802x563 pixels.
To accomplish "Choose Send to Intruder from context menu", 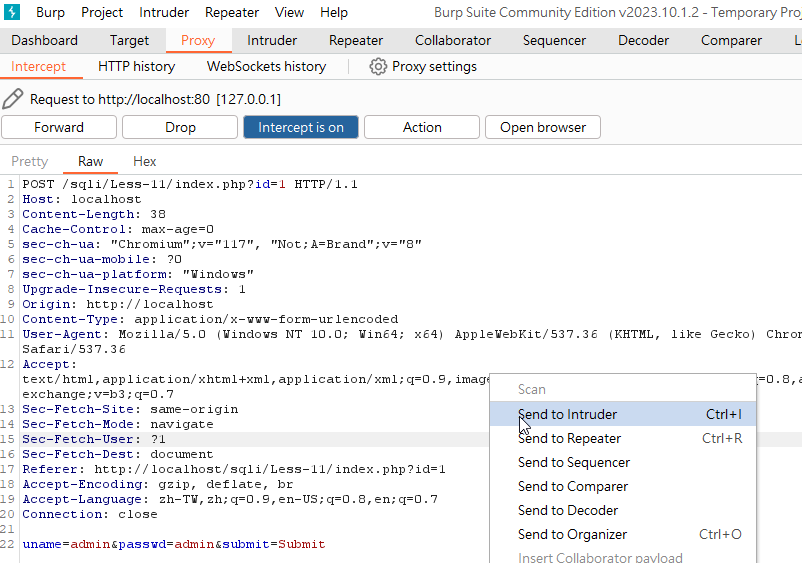I will point(623,414).
